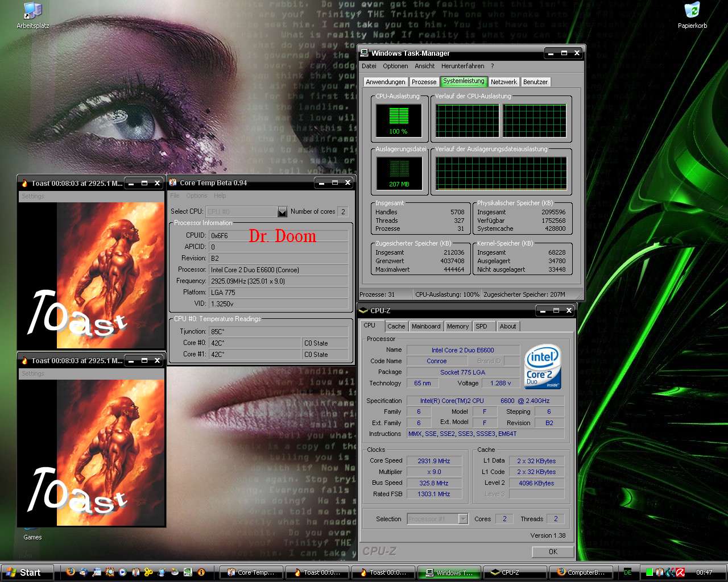Click the Voltage 1.288 v field
The height and width of the screenshot is (582, 728).
click(500, 383)
